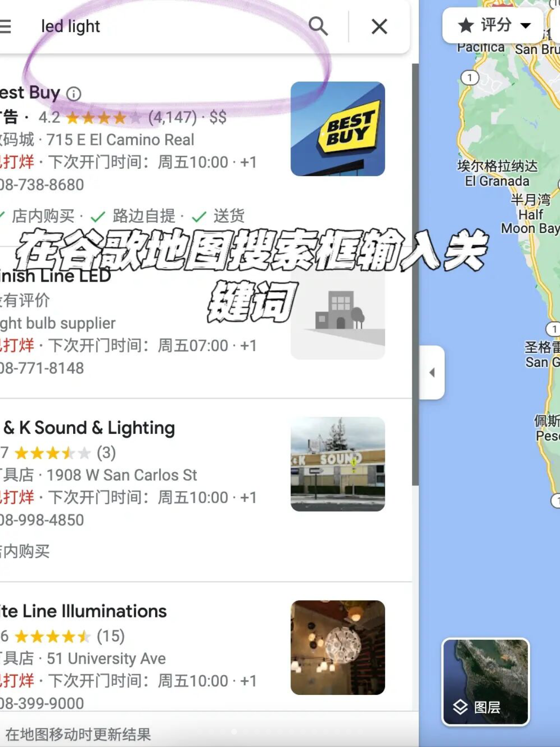The height and width of the screenshot is (747, 560).
Task: Open the 图层 map layers thumbnail
Action: tap(485, 682)
